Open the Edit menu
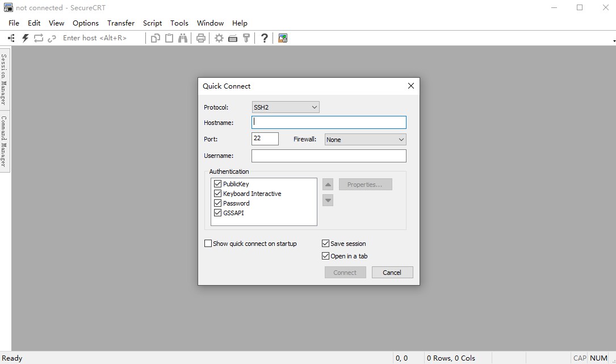 pos(34,23)
